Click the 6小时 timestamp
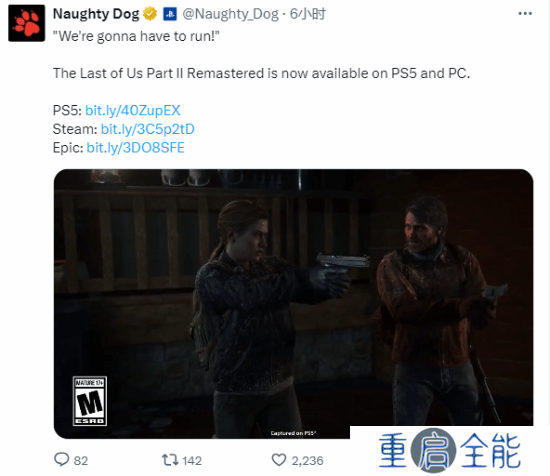Screen dimensions: 550x476 (x=308, y=14)
